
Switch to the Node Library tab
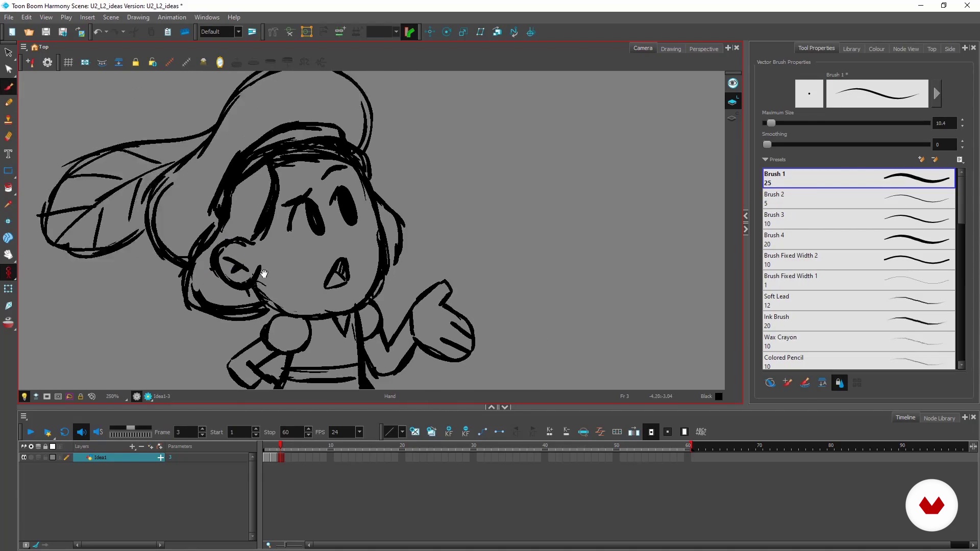(939, 418)
